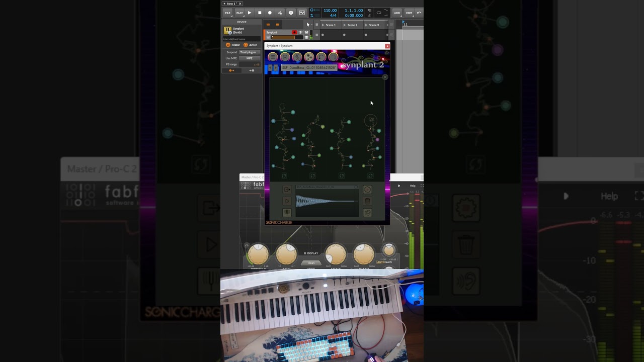Open the ADD menu
This screenshot has height=362, width=644.
(397, 13)
